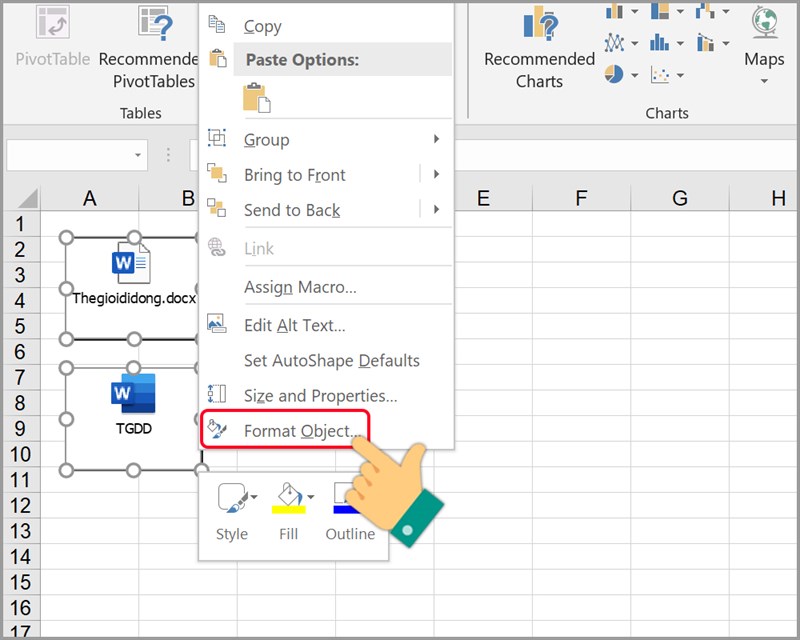Viewport: 800px width, 640px height.
Task: Insert a combo chart
Action: pos(705,43)
